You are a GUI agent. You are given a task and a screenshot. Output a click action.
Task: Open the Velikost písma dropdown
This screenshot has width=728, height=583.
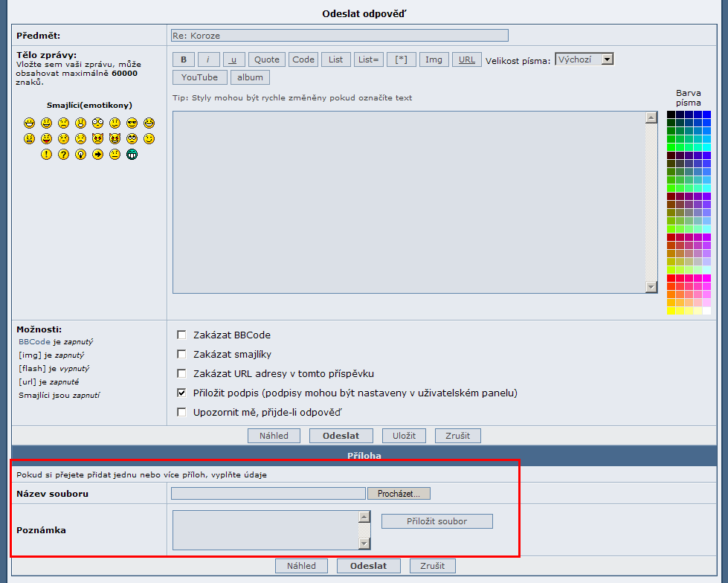click(x=584, y=59)
